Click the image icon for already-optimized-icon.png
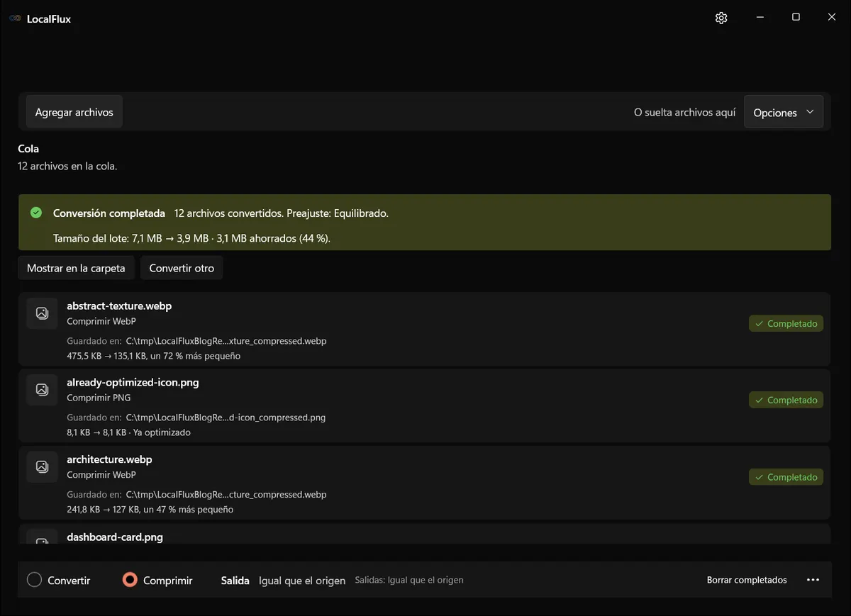Screen dimensions: 851x616 coord(42,390)
